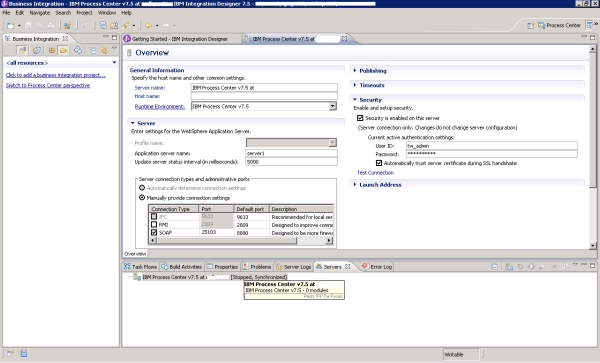This screenshot has width=600, height=363.
Task: Switch to Process Center perspective button
Action: click(559, 26)
